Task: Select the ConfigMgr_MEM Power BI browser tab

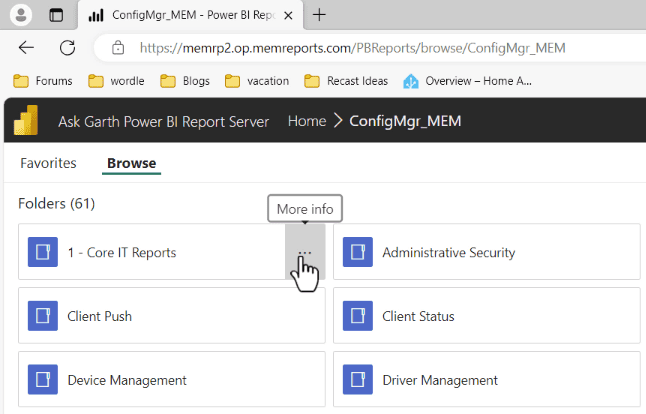Action: coord(190,15)
